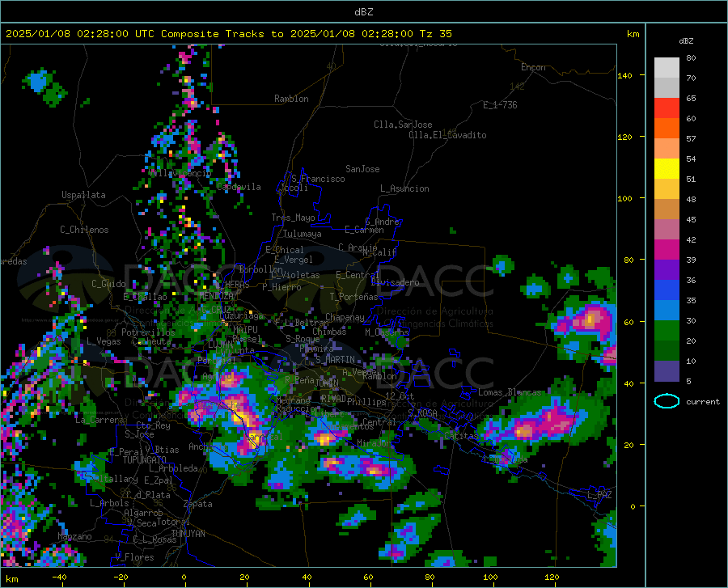
Task: Select the E_1-736 map label
Action: point(500,105)
